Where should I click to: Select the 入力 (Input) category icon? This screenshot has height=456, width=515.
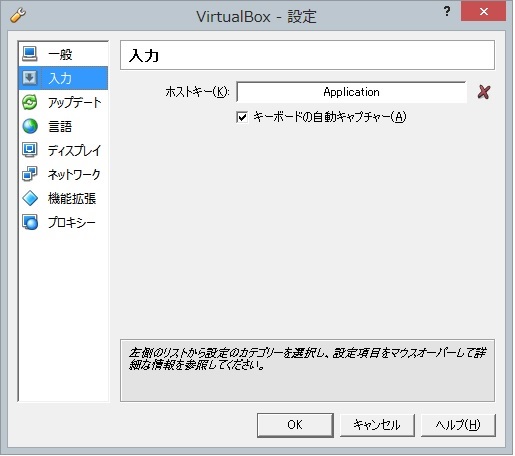30,78
